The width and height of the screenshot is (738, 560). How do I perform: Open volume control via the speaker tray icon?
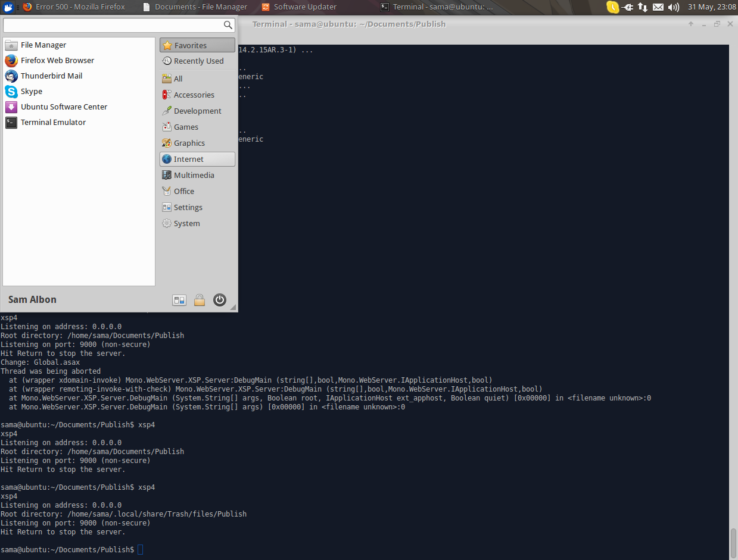(x=673, y=7)
